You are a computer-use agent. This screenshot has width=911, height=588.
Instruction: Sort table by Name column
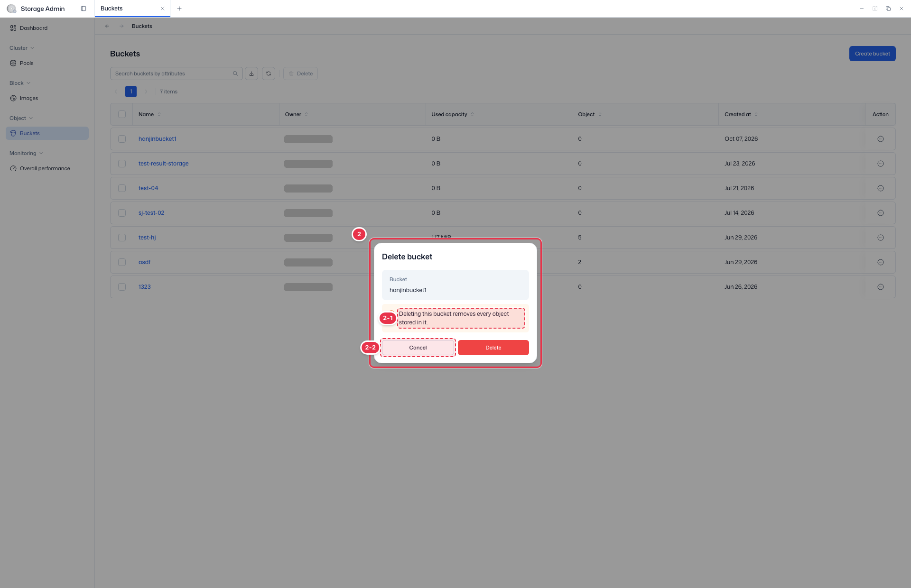(x=149, y=114)
